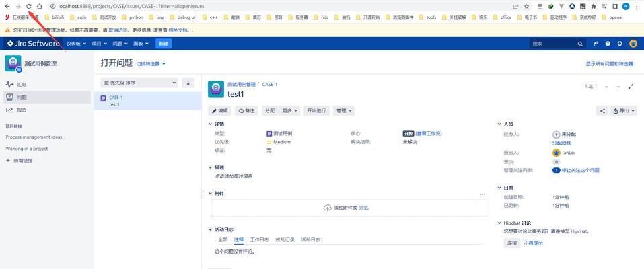Viewport: 644px width, 269px height.
Task: Open the 问题 dropdown in top navigation
Action: [x=120, y=44]
